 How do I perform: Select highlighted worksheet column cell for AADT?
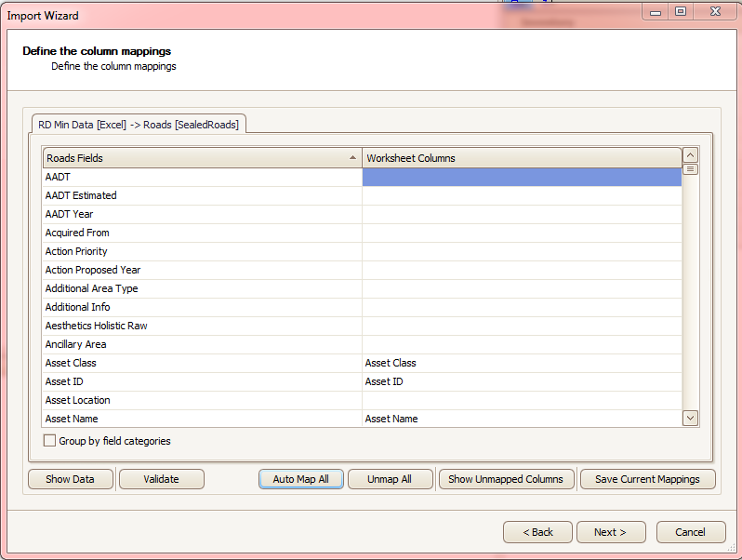coord(522,177)
